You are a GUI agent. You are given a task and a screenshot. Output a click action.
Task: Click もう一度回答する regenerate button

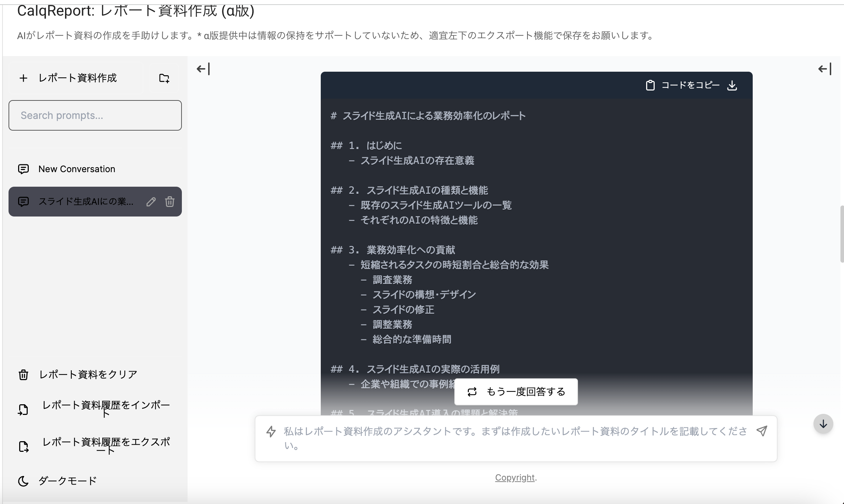pyautogui.click(x=516, y=392)
